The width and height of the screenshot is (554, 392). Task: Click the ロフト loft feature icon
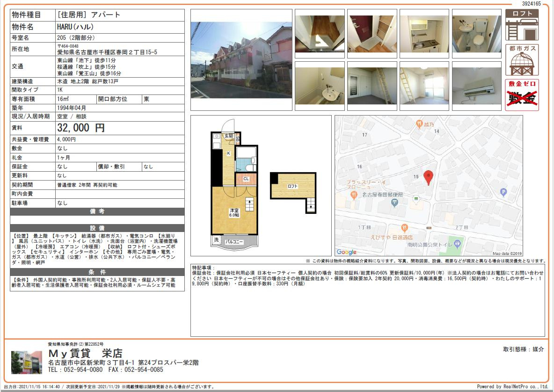[x=522, y=25]
